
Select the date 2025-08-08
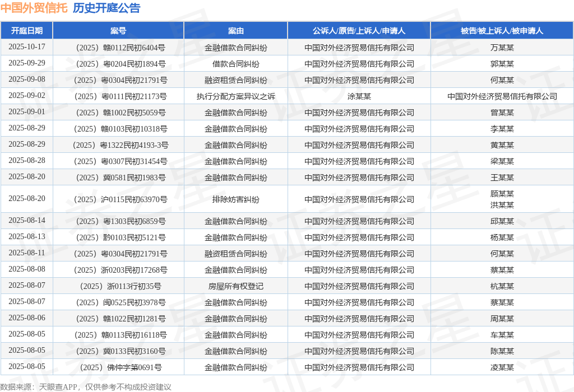pyautogui.click(x=27, y=269)
